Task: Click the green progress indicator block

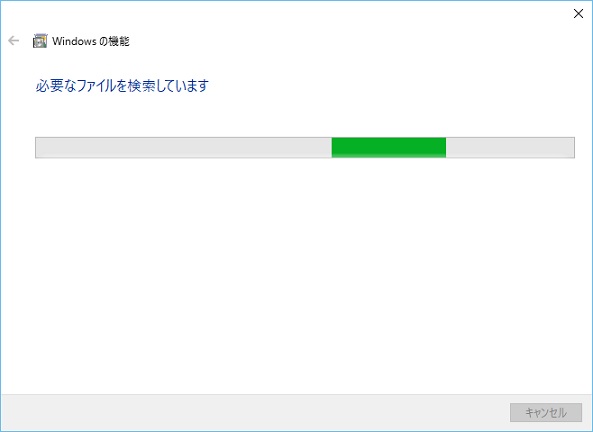Action: pyautogui.click(x=389, y=147)
